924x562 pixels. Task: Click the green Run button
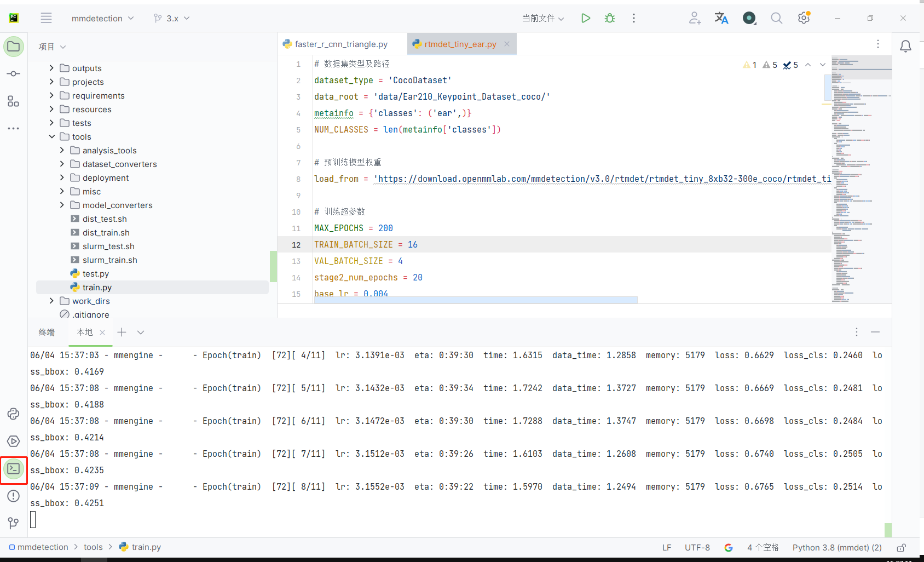pos(585,18)
